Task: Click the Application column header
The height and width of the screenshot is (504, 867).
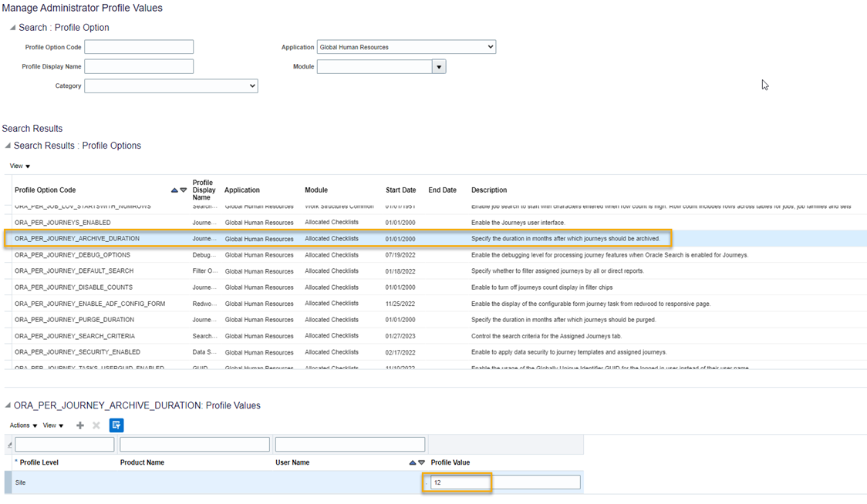Action: point(241,190)
